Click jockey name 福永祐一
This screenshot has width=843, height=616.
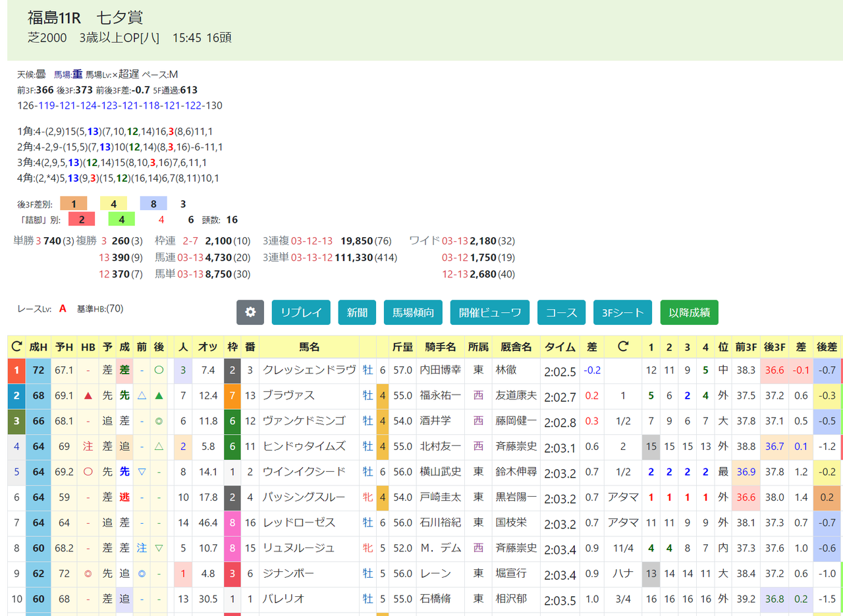(441, 395)
